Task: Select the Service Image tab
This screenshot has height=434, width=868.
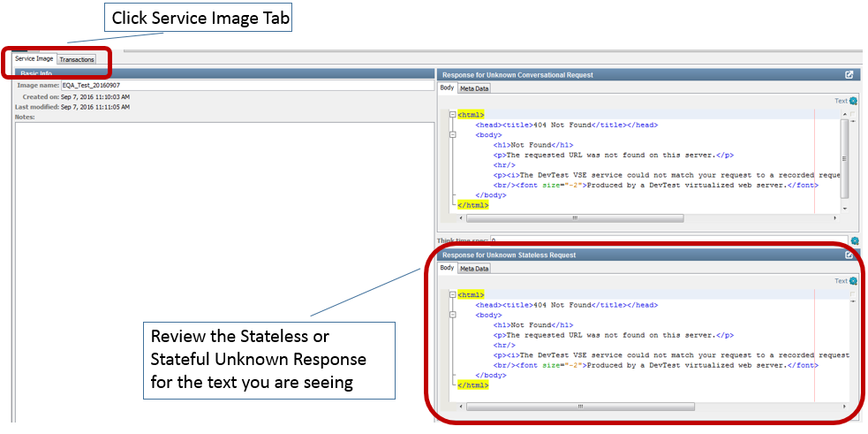Action: (x=34, y=59)
